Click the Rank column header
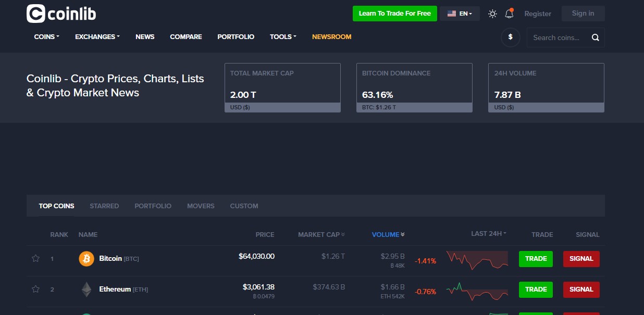The height and width of the screenshot is (315, 644). coord(59,235)
